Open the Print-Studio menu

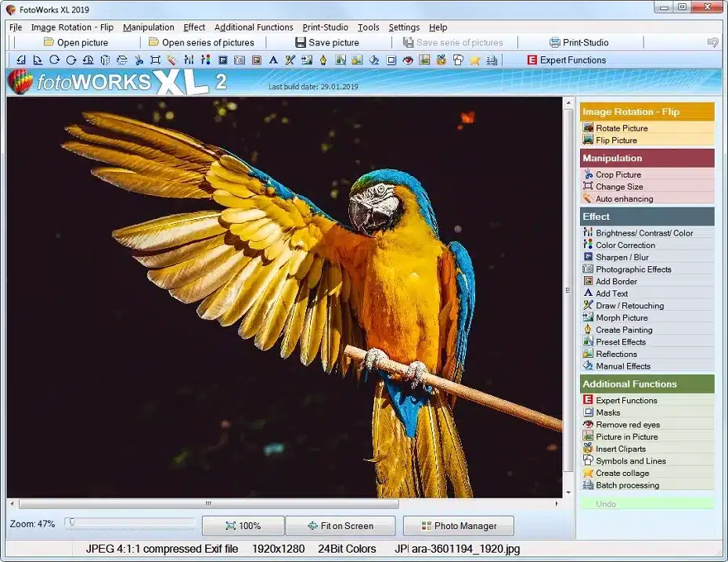(325, 27)
